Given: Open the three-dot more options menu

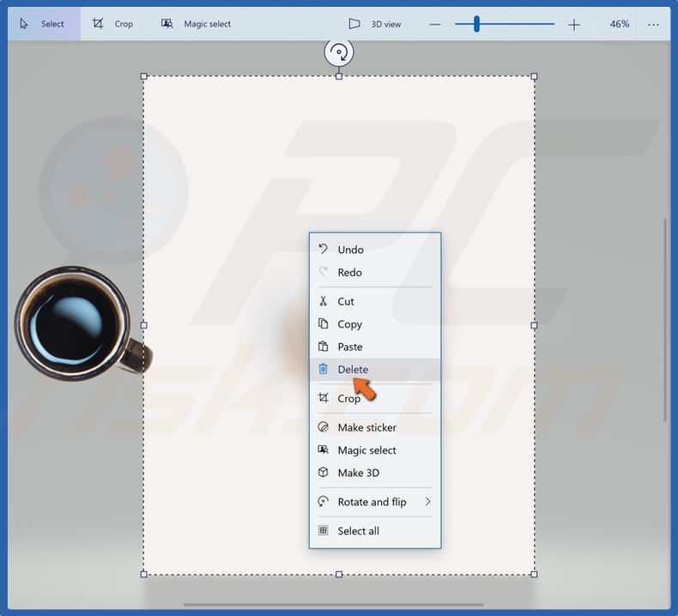Looking at the screenshot, I should (653, 25).
